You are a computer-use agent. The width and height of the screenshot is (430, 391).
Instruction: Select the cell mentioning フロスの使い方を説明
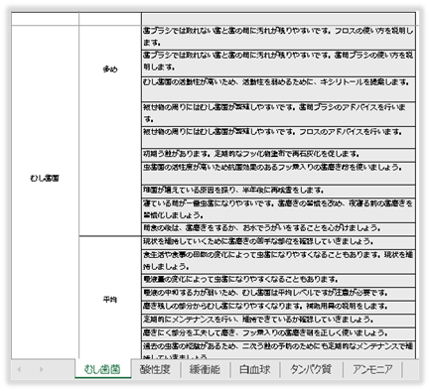(x=278, y=37)
